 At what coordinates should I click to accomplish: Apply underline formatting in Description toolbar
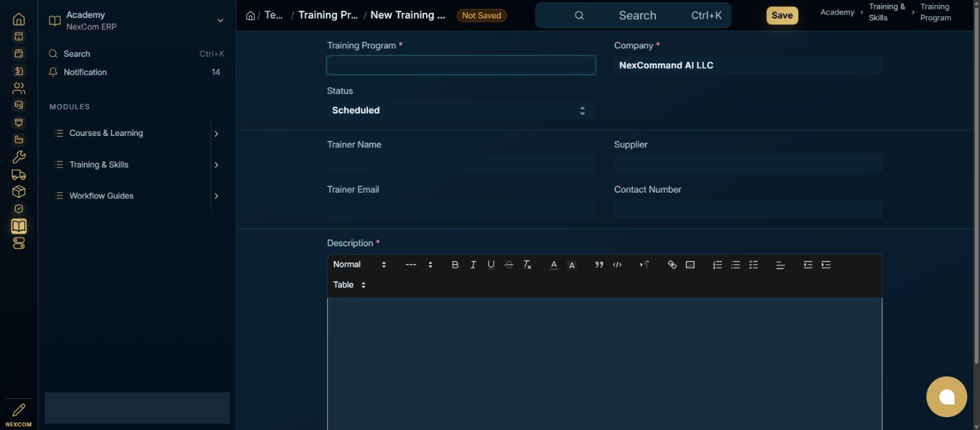click(491, 265)
